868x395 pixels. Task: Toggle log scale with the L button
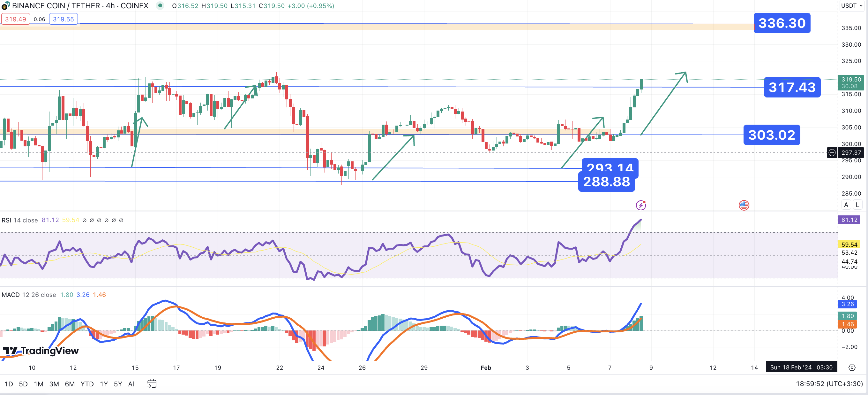pos(857,205)
